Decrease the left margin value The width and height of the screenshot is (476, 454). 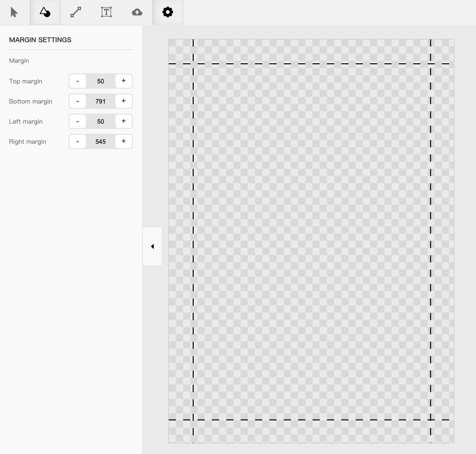click(x=77, y=121)
